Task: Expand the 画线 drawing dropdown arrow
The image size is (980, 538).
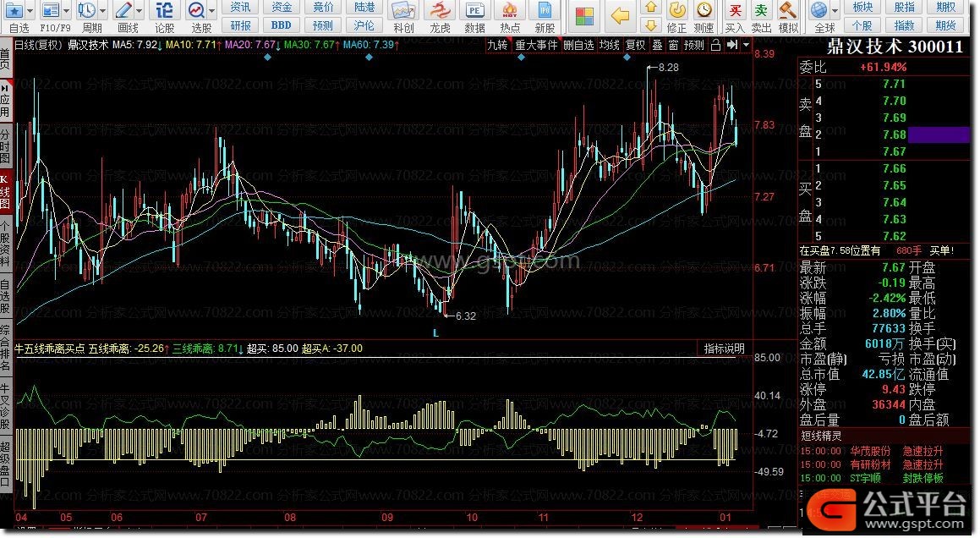Action: pyautogui.click(x=139, y=11)
